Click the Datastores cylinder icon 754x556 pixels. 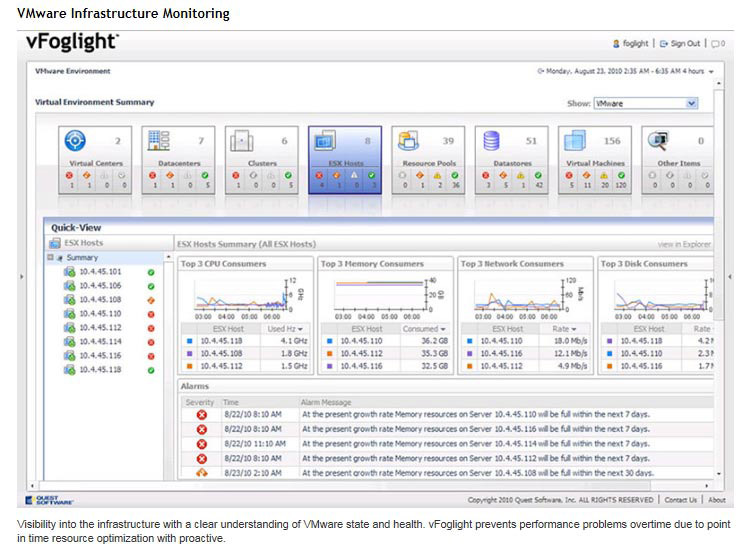[x=491, y=140]
